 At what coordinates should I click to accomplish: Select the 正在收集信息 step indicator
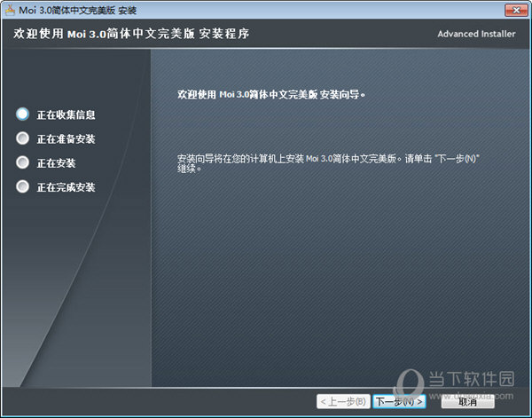coord(22,114)
